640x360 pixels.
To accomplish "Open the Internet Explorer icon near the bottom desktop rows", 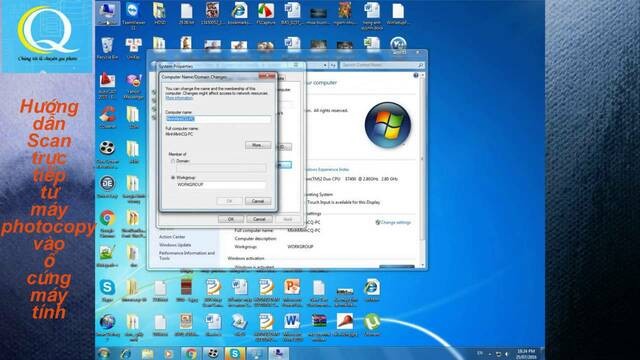I will (371, 290).
